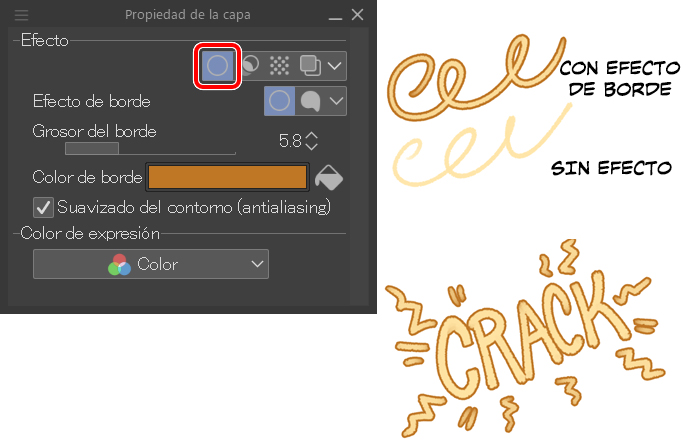Open the Color de expresión dropdown
Image resolution: width=686 pixels, height=444 pixels.
151,264
